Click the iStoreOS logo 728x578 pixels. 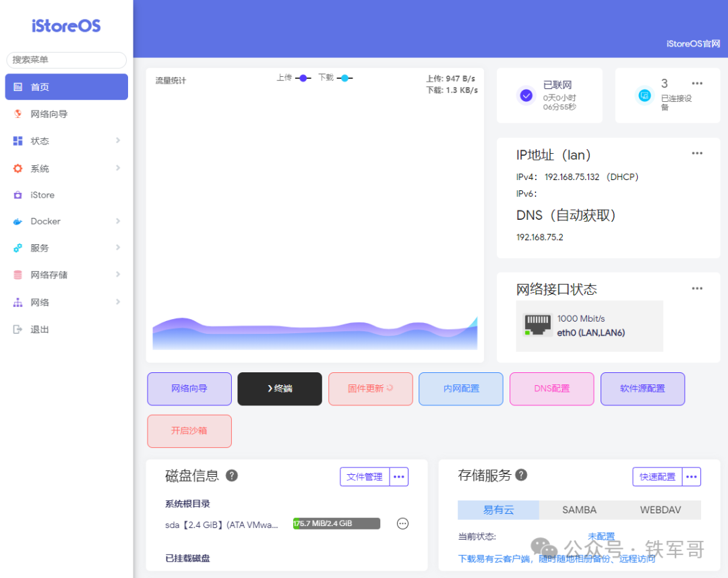(x=66, y=26)
